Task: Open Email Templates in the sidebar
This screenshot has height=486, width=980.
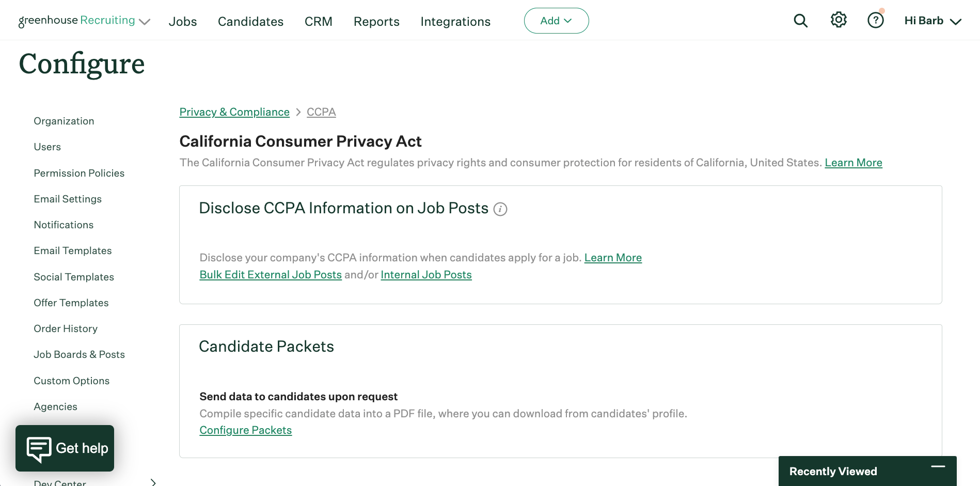Action: coord(73,250)
